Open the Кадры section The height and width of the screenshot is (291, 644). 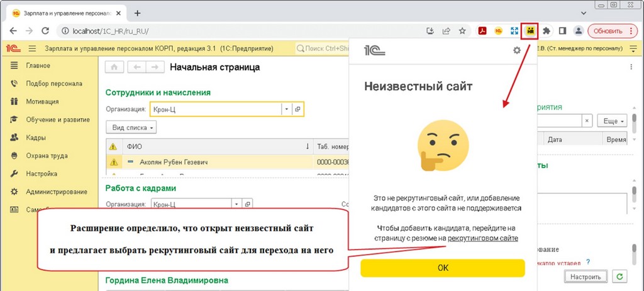click(36, 138)
